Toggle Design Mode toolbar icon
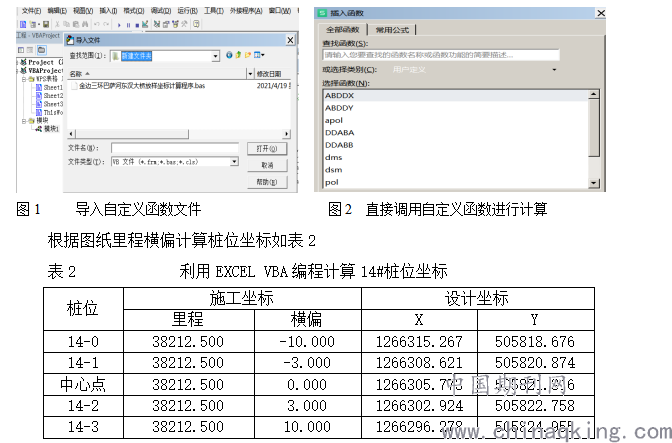The width and height of the screenshot is (672, 443). pyautogui.click(x=145, y=24)
